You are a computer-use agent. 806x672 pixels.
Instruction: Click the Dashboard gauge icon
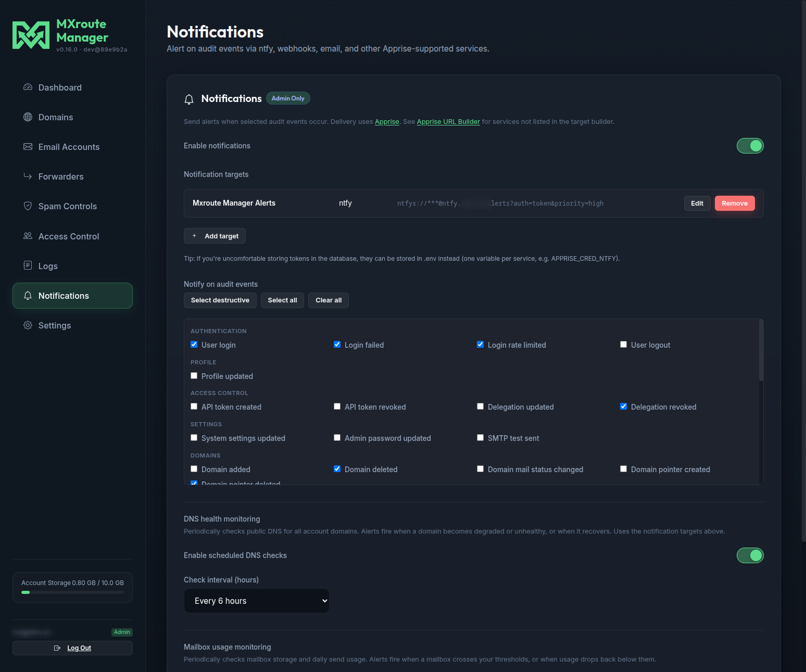[x=28, y=87]
